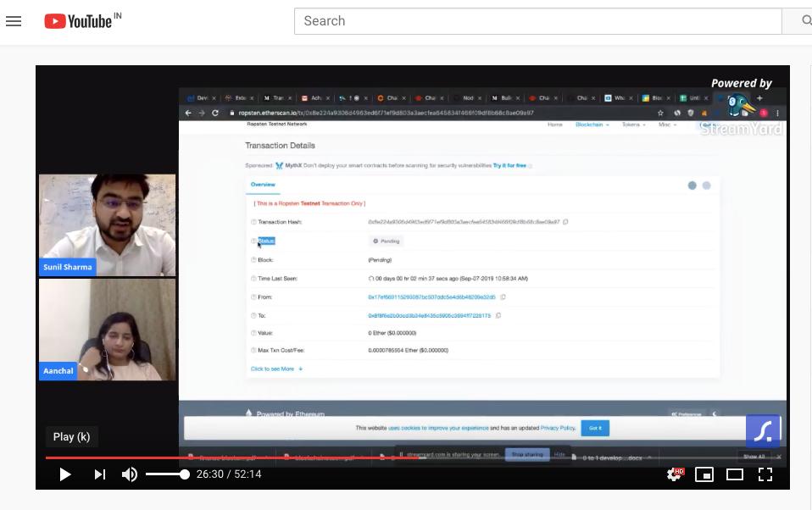Image resolution: width=812 pixels, height=510 pixels.
Task: Click the To address link
Action: [429, 316]
